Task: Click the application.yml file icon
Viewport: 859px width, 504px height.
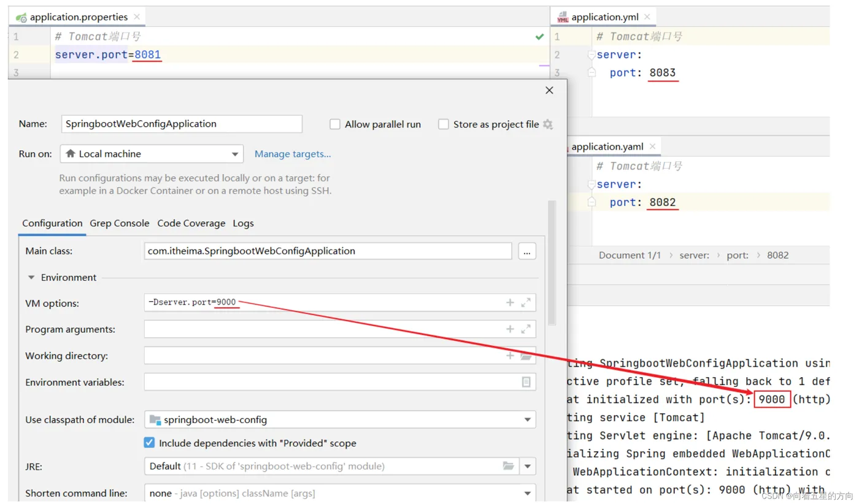Action: tap(563, 17)
